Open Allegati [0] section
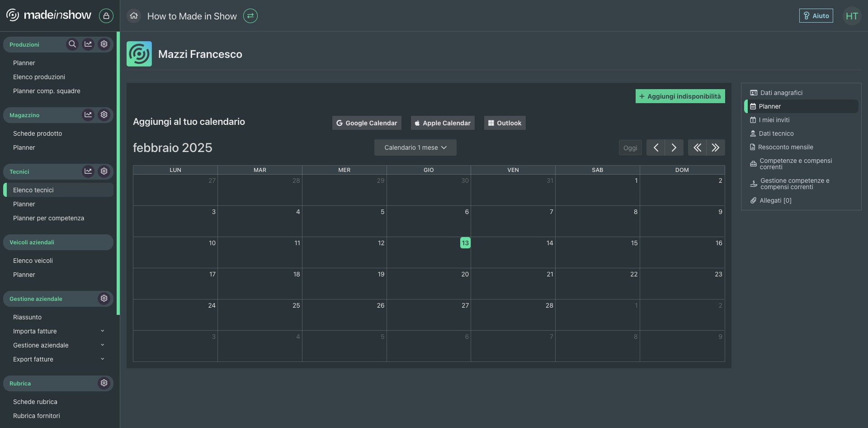868x428 pixels. click(775, 200)
